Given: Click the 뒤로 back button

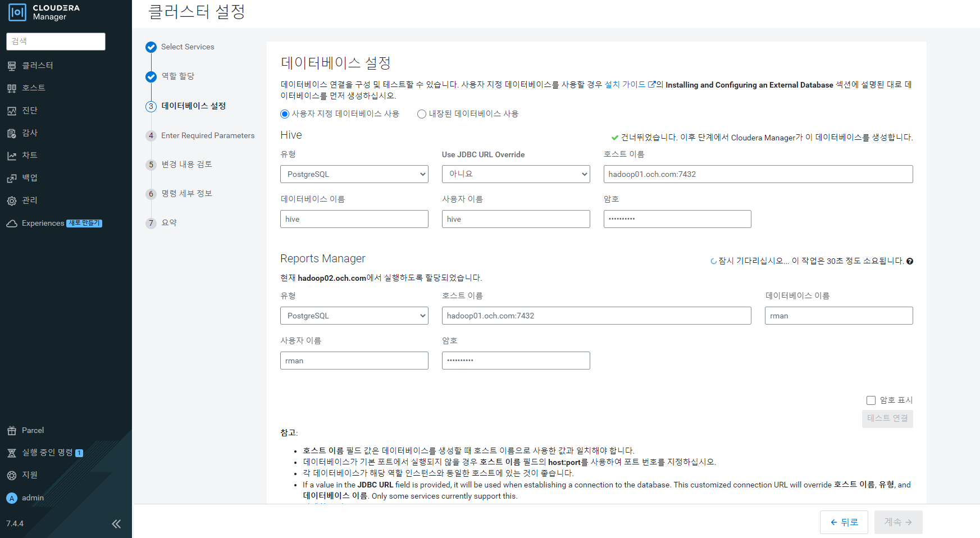Looking at the screenshot, I should (844, 522).
